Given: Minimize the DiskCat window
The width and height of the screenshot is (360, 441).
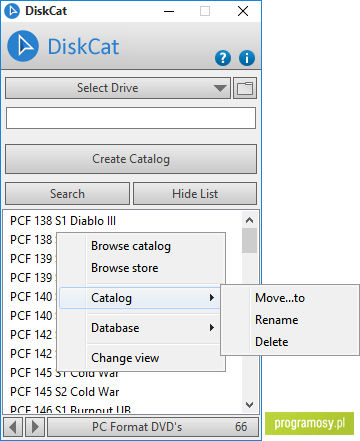Looking at the screenshot, I should 169,11.
